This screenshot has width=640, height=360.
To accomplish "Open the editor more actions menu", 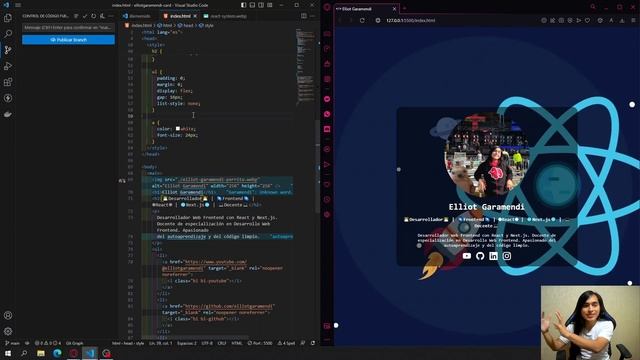I will pos(313,16).
